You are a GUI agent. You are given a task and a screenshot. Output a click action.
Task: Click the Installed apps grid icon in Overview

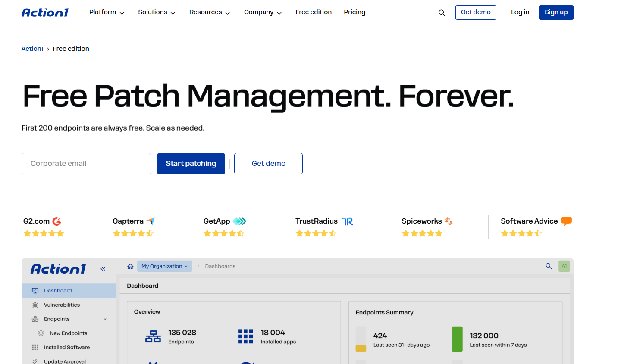[245, 336]
